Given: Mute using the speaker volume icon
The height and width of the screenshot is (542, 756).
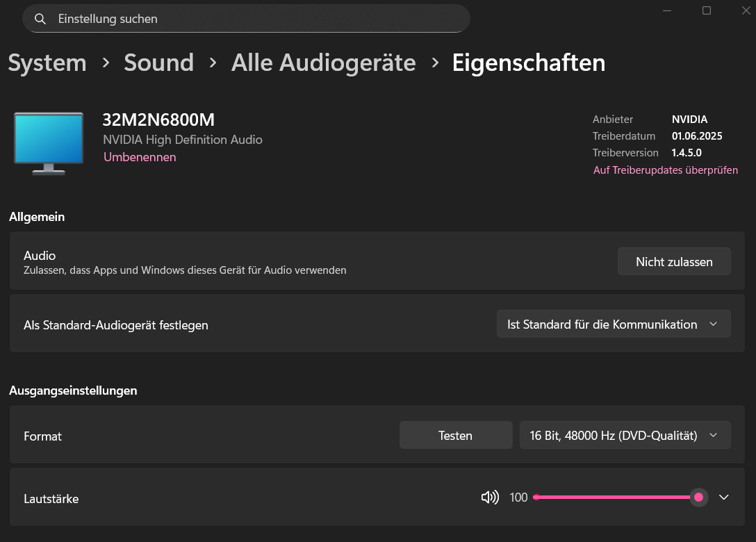Looking at the screenshot, I should [x=490, y=497].
